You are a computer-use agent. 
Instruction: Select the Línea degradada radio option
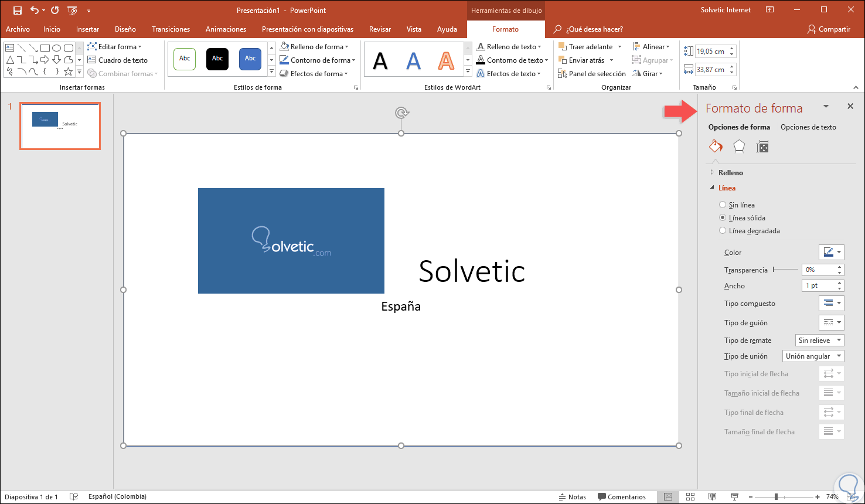[723, 231]
